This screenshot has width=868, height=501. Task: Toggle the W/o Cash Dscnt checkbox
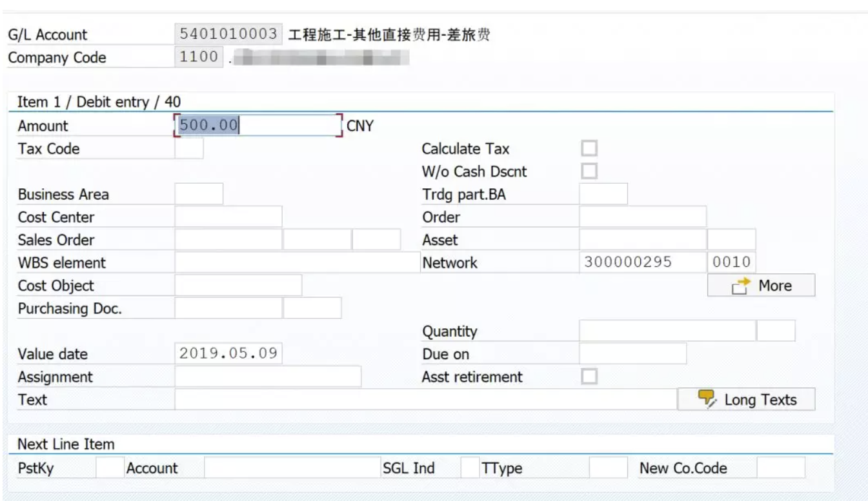pos(588,172)
